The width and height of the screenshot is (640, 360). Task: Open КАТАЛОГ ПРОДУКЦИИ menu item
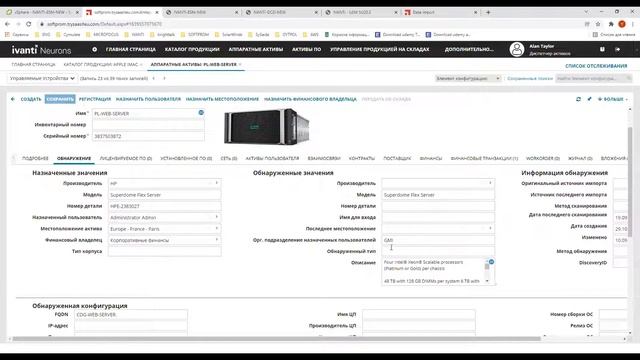point(192,49)
